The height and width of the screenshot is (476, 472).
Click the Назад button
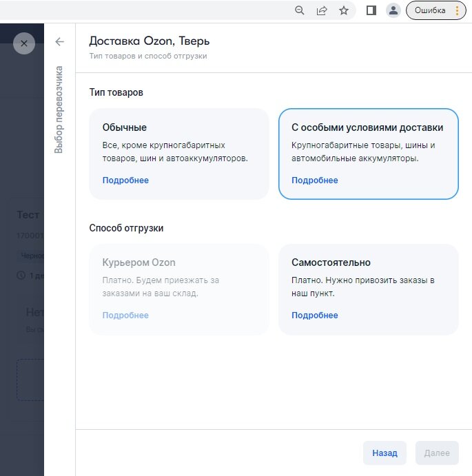(384, 453)
